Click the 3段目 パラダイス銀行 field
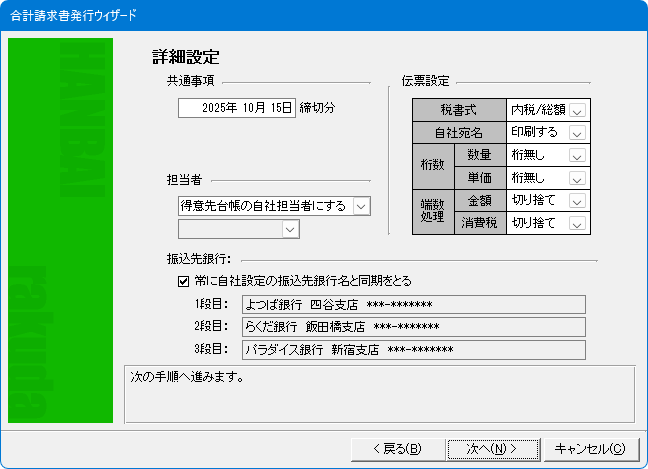The image size is (648, 469). tap(413, 350)
